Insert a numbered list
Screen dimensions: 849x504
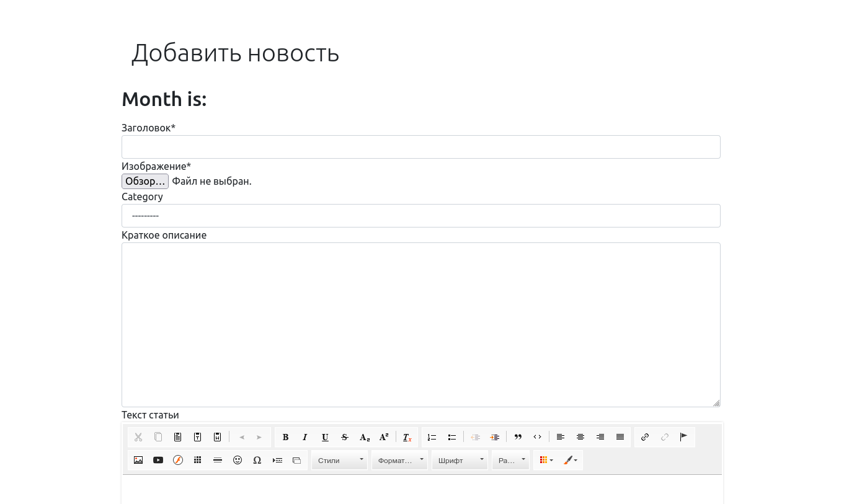[432, 437]
